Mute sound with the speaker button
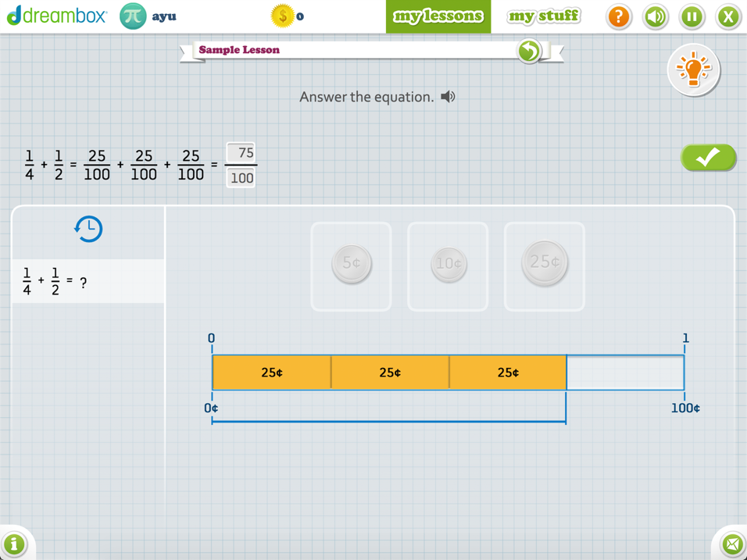The image size is (747, 560). (x=655, y=16)
